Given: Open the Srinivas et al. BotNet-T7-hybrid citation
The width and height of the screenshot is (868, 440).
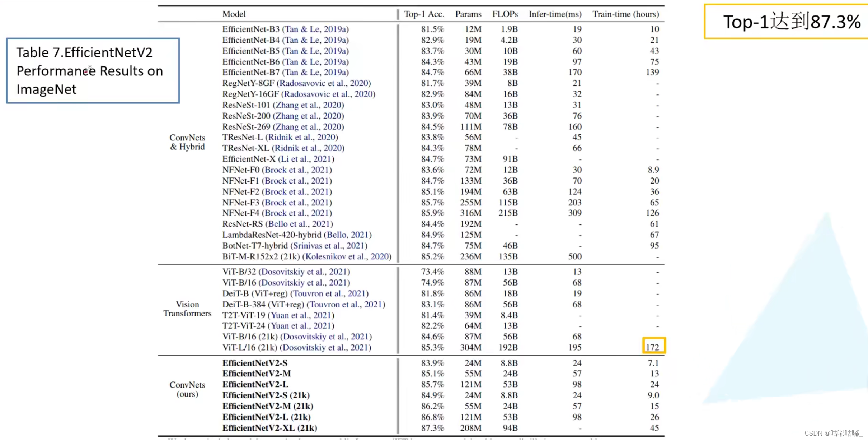Looking at the screenshot, I should (329, 246).
